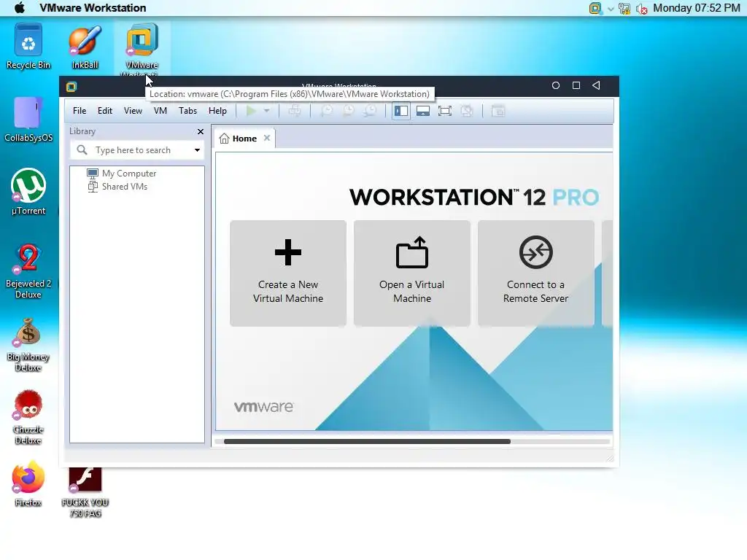Click the muted volume tray icon
The image size is (747, 560).
[641, 9]
